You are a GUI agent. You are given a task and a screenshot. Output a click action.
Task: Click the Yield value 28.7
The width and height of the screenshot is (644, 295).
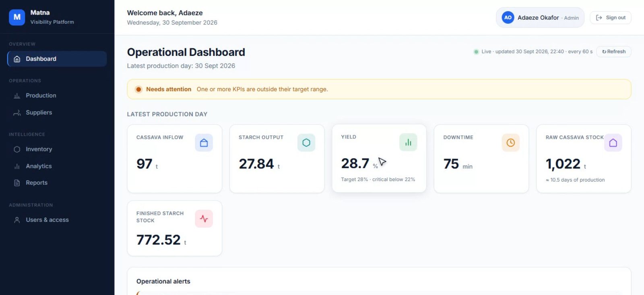click(355, 163)
